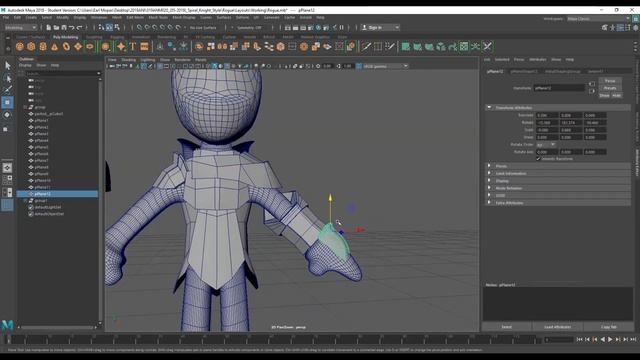Toggle select by component type mode
The height and width of the screenshot is (360, 640).
tap(117, 27)
